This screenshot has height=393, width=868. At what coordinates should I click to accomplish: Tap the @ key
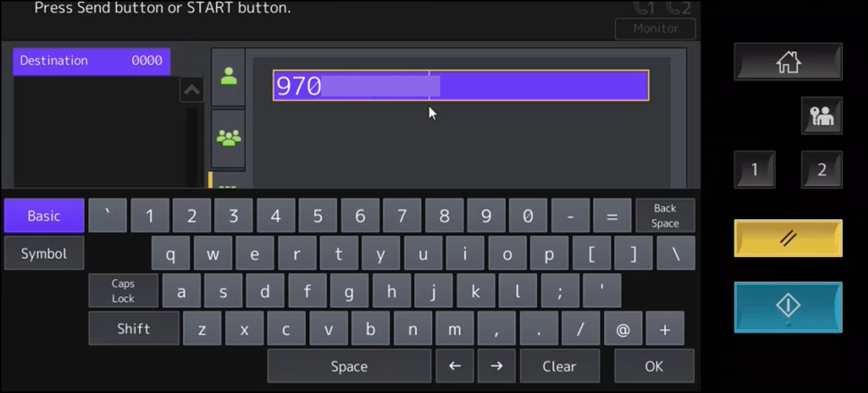pyautogui.click(x=623, y=329)
